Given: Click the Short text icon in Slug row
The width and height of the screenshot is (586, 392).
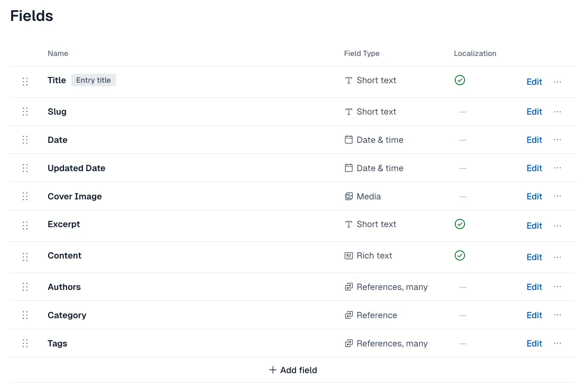Looking at the screenshot, I should click(x=348, y=111).
